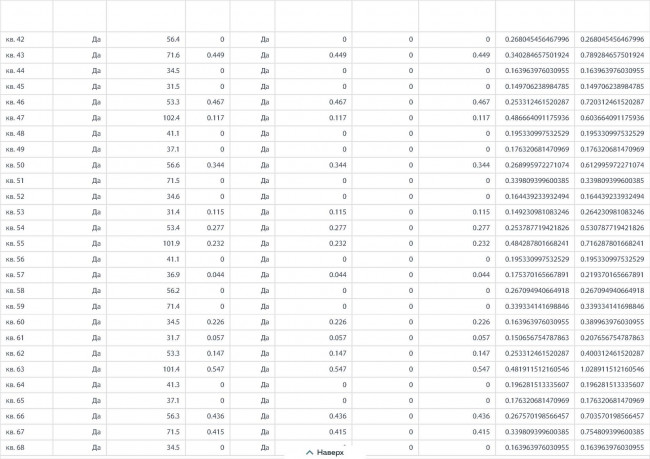
Task: Click the area value "56.6"
Action: point(173,165)
